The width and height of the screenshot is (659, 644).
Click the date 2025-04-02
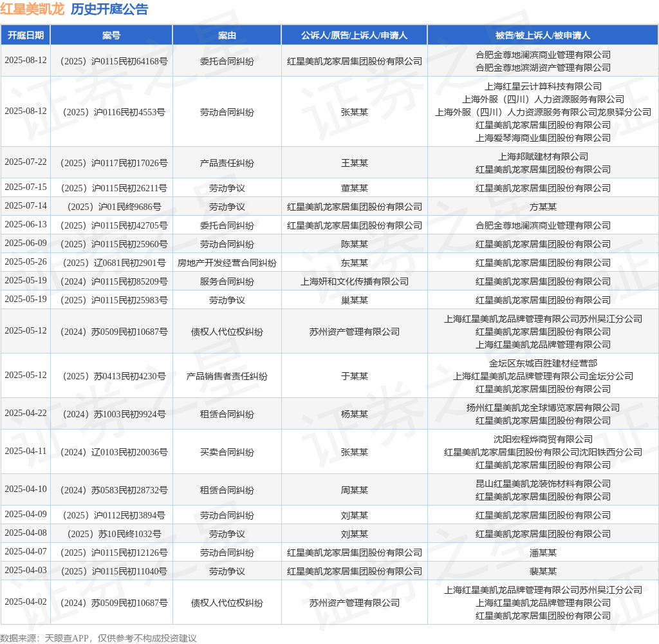point(26,602)
